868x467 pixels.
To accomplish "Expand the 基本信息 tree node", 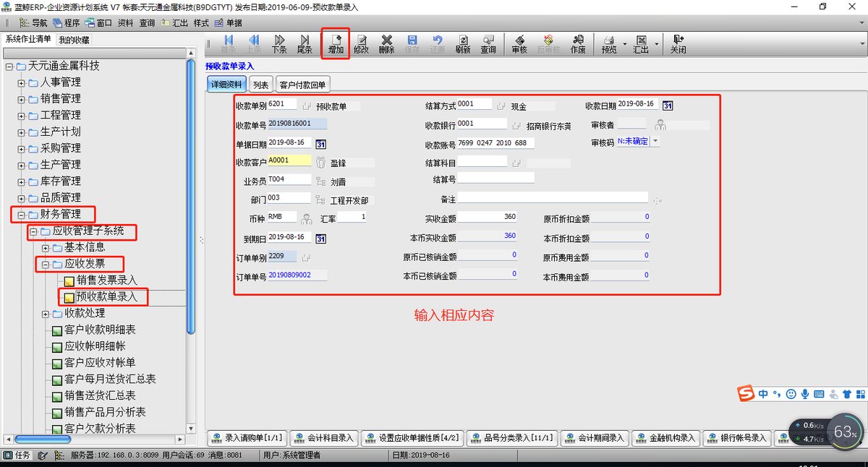I will coord(46,248).
